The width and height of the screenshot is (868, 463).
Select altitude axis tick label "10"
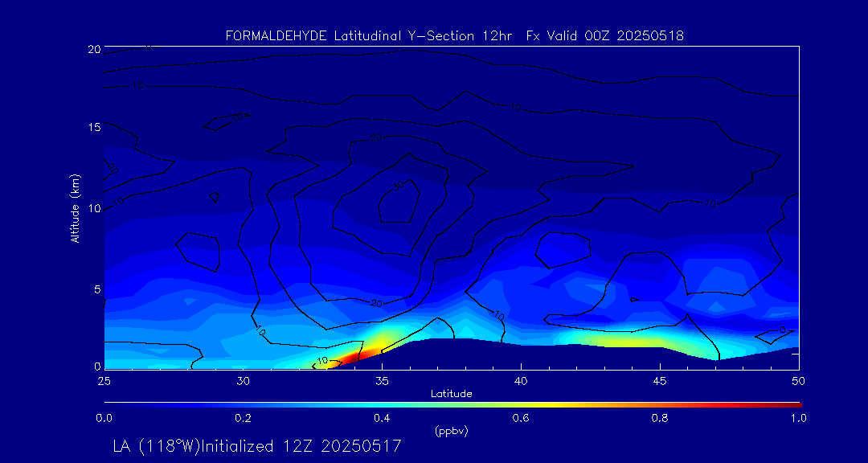pyautogui.click(x=94, y=208)
